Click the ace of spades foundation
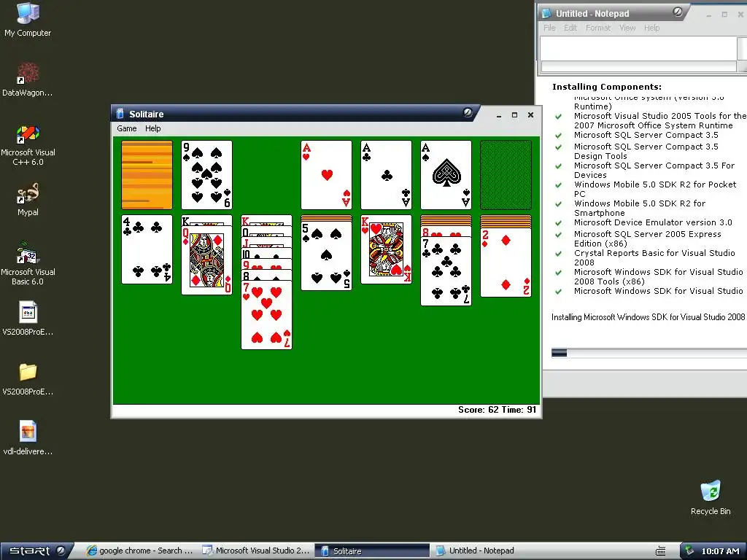The image size is (747, 560). 446,175
